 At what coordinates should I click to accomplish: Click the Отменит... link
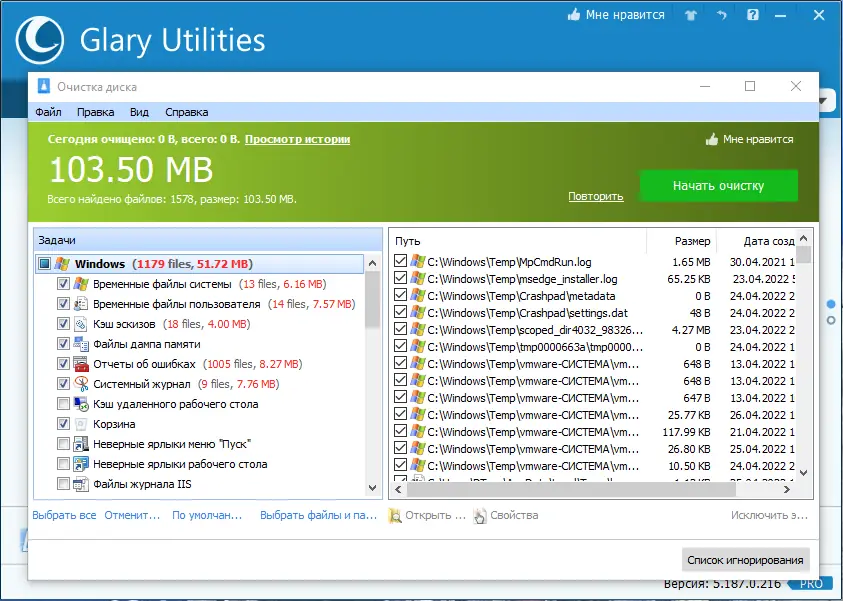tap(132, 516)
